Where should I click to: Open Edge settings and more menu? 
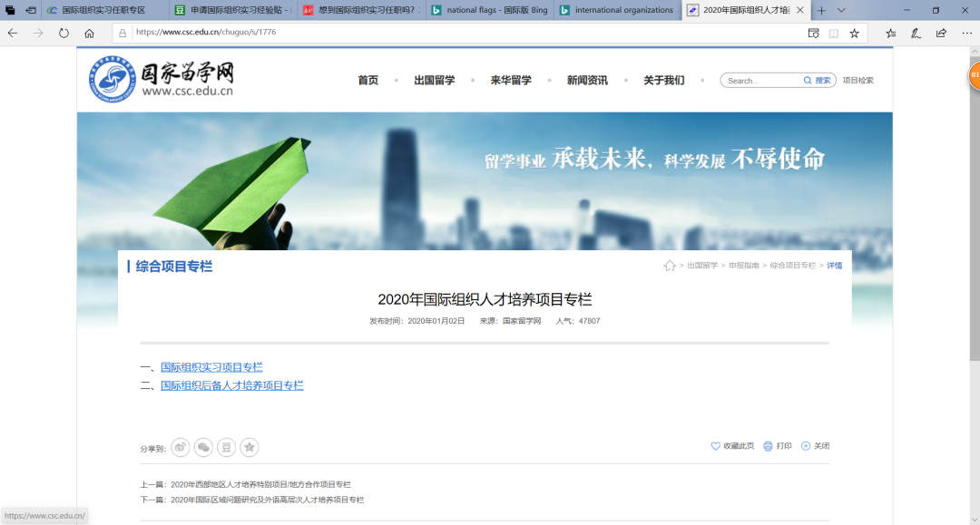pos(966,33)
